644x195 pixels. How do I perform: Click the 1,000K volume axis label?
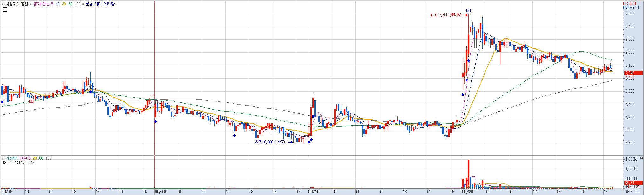pyautogui.click(x=631, y=169)
